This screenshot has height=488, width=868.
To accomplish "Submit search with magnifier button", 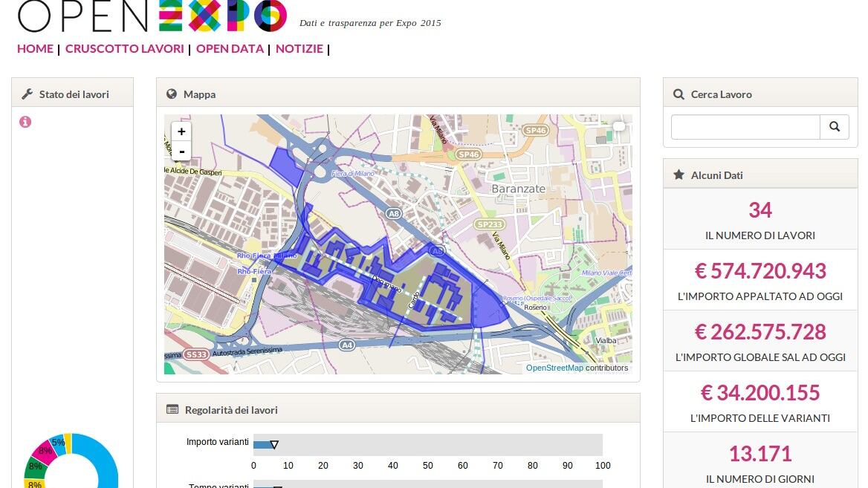I will (835, 127).
